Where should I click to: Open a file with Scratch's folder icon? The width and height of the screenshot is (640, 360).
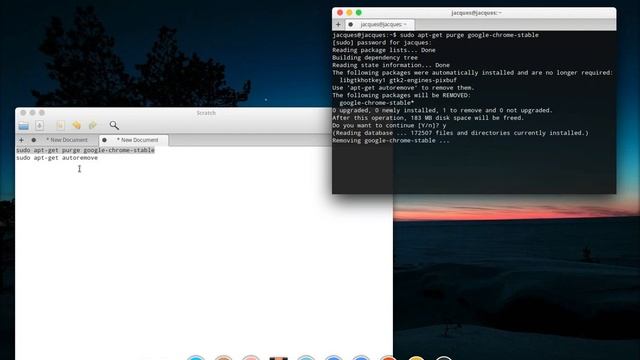(x=24, y=126)
